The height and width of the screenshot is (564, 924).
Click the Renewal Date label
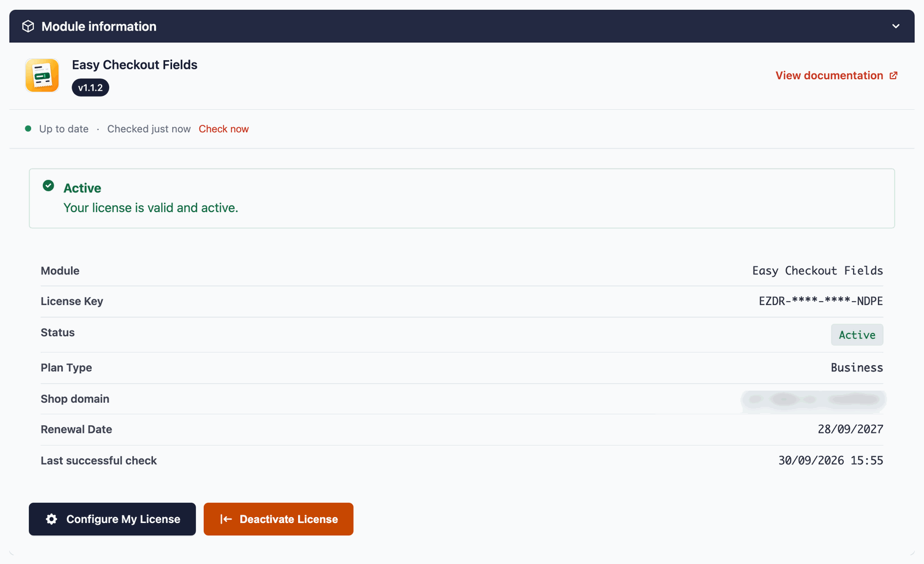(76, 429)
